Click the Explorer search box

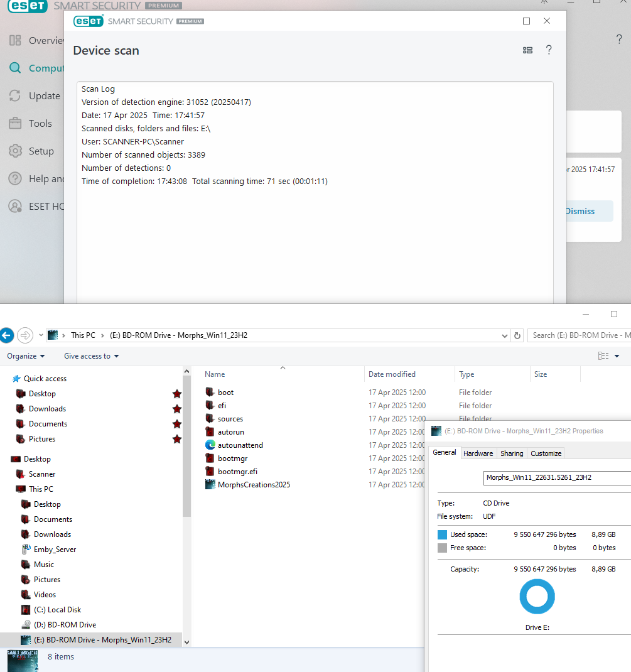click(579, 335)
